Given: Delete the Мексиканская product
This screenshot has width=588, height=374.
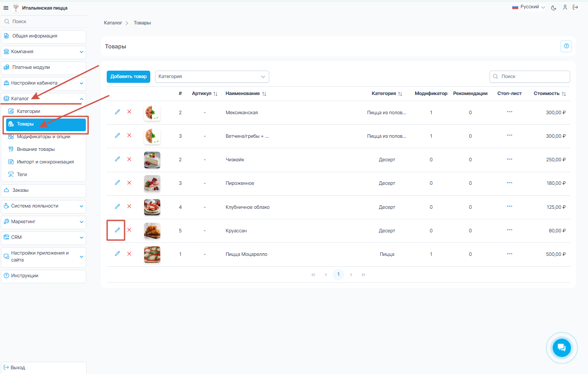Looking at the screenshot, I should (129, 112).
